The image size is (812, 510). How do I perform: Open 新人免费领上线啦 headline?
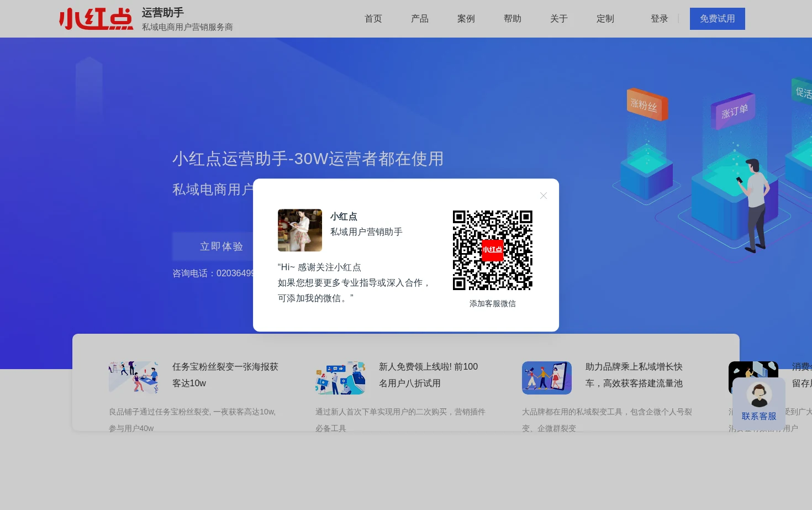pyautogui.click(x=429, y=375)
